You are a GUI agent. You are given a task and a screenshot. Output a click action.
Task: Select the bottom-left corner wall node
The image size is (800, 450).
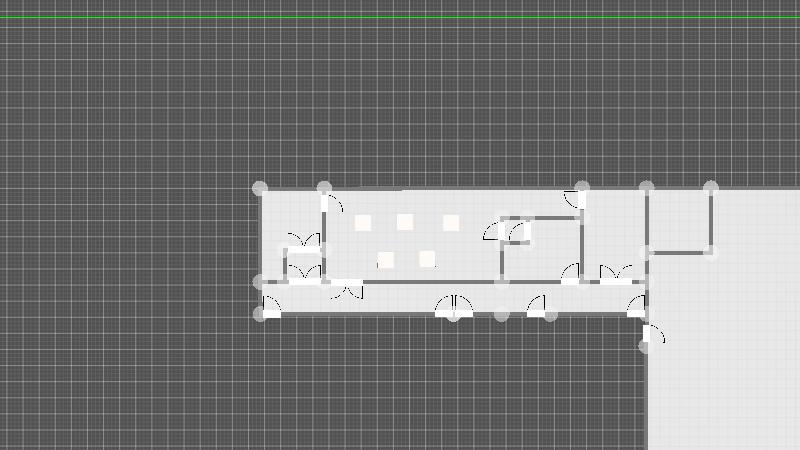[260, 315]
